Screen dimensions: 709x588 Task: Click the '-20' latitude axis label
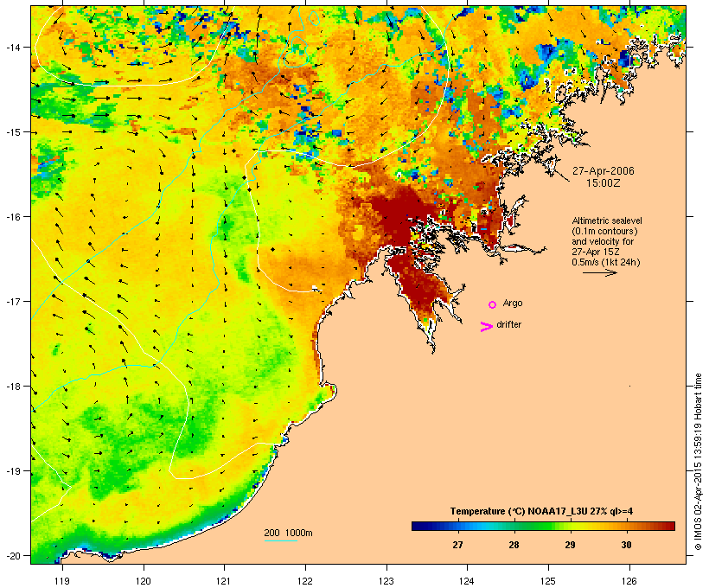13,555
